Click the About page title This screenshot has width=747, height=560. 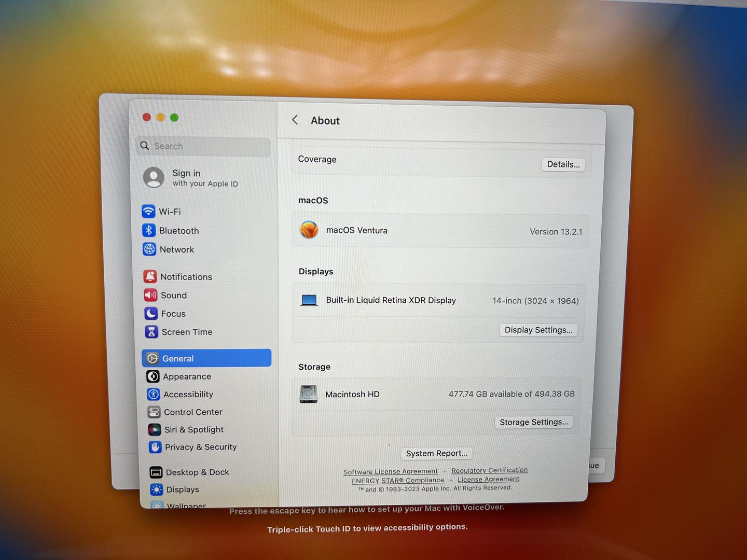(325, 120)
